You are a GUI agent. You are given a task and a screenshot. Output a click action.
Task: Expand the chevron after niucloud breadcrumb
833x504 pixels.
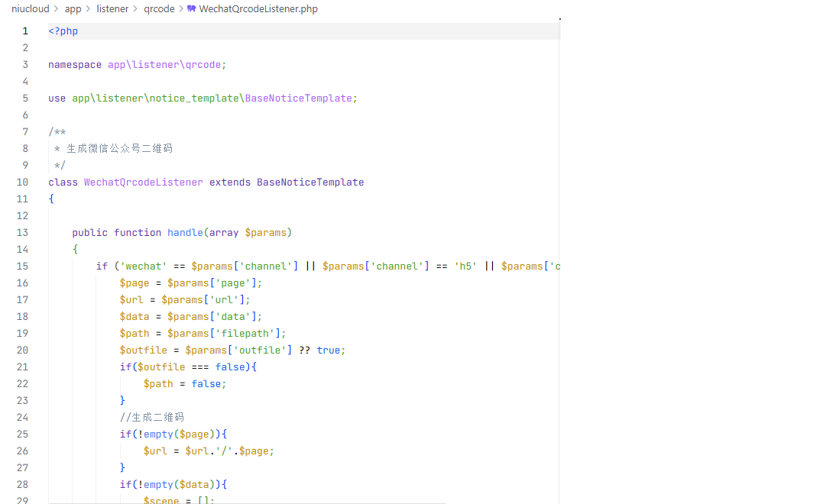(x=57, y=9)
